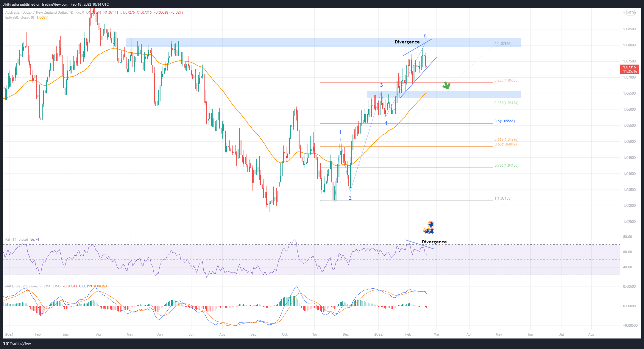Click the TradingView logo at bottom left
This screenshot has width=644, height=349.
pyautogui.click(x=17, y=344)
